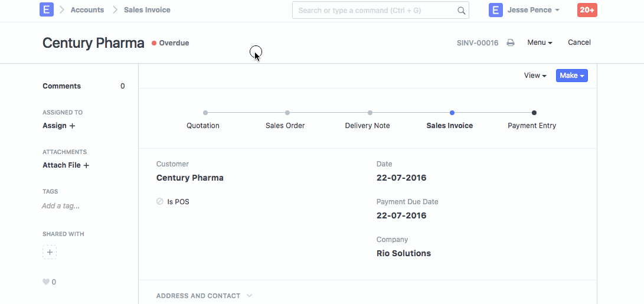Click the Cancel button

click(x=579, y=43)
